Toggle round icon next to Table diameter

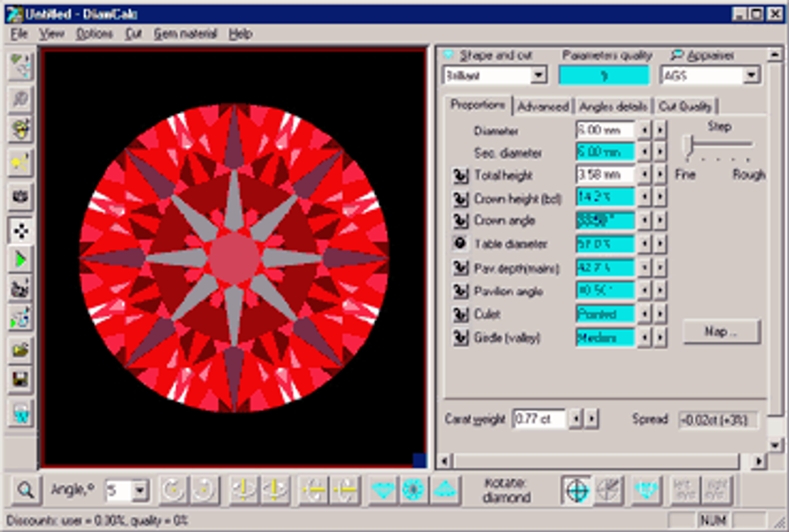[460, 244]
